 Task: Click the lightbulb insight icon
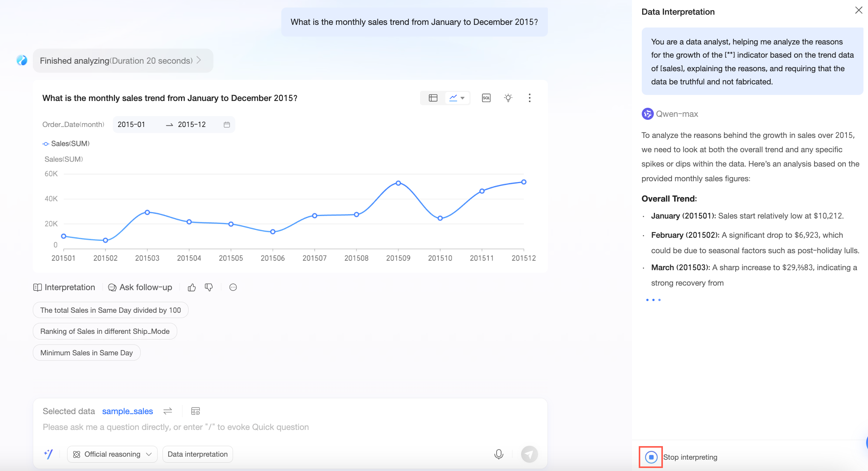(508, 98)
